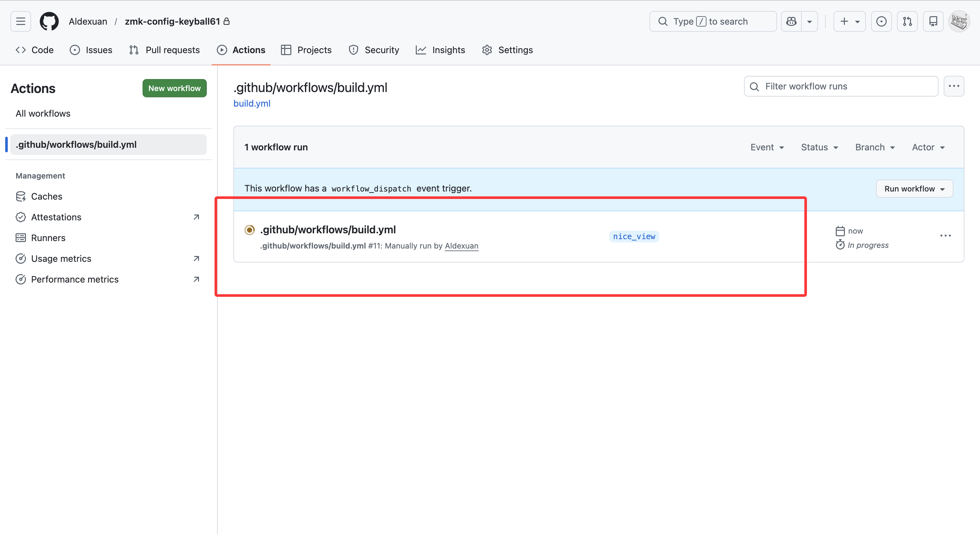
Task: Open Copilot chat icon in header
Action: coord(791,21)
